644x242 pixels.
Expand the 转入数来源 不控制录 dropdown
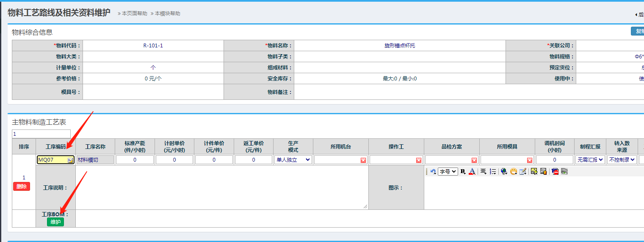coord(622,160)
